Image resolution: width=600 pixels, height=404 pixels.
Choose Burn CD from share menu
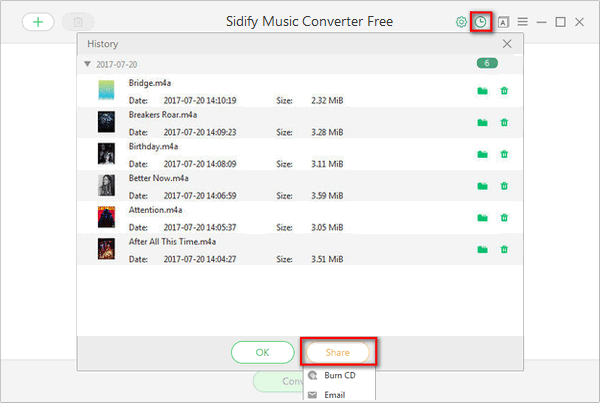point(339,375)
